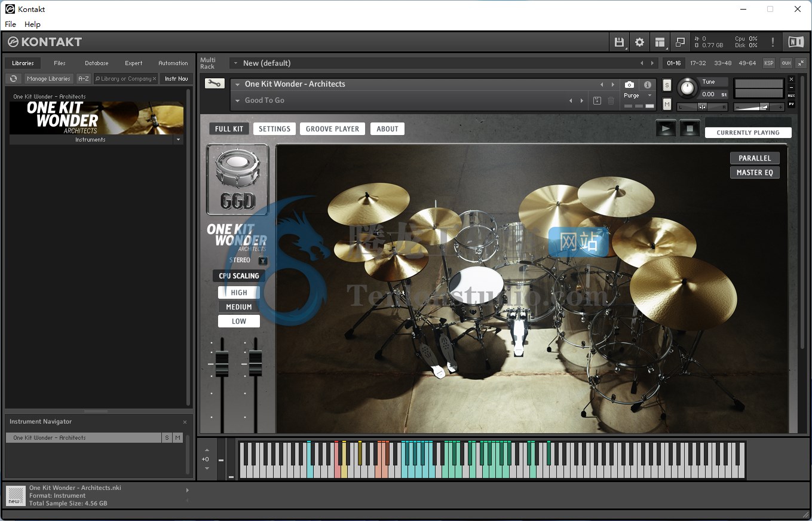Toggle the KSP multi script button
The height and width of the screenshot is (521, 812).
click(769, 63)
